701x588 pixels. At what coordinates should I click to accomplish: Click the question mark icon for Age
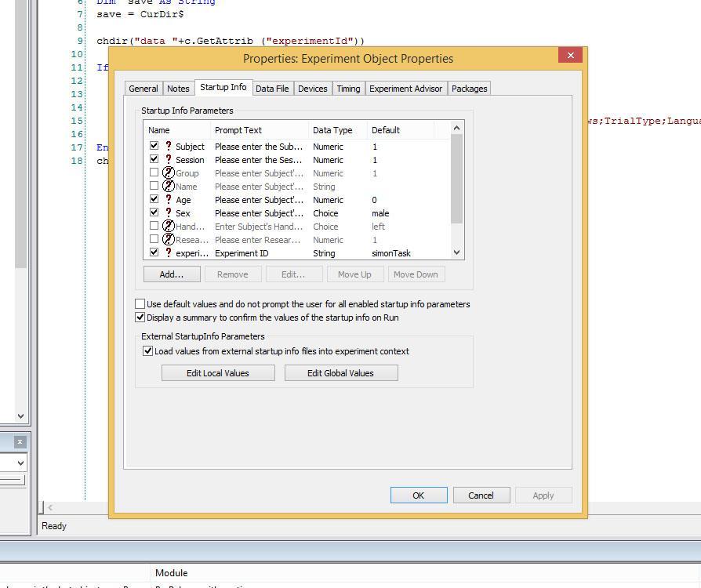pos(169,199)
